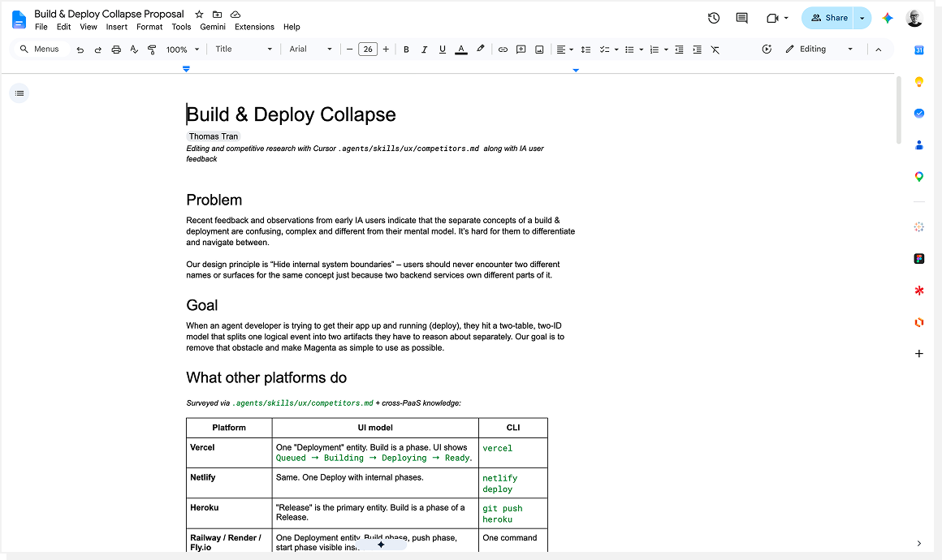Image resolution: width=942 pixels, height=560 pixels.
Task: Open Google Maps in side panel
Action: (918, 176)
